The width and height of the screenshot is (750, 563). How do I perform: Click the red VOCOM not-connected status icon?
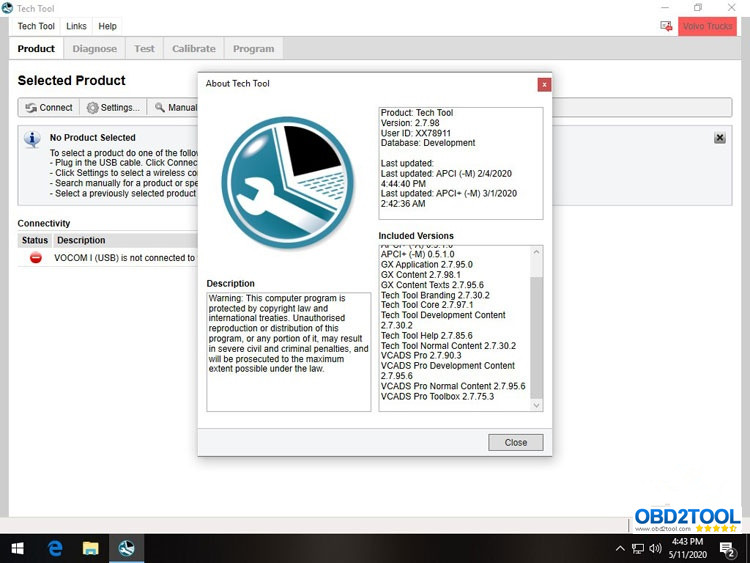36,258
